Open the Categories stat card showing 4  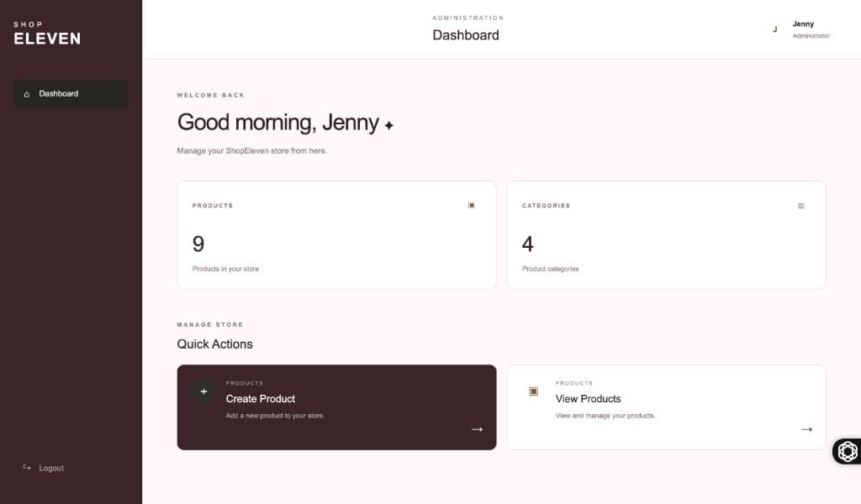click(666, 234)
